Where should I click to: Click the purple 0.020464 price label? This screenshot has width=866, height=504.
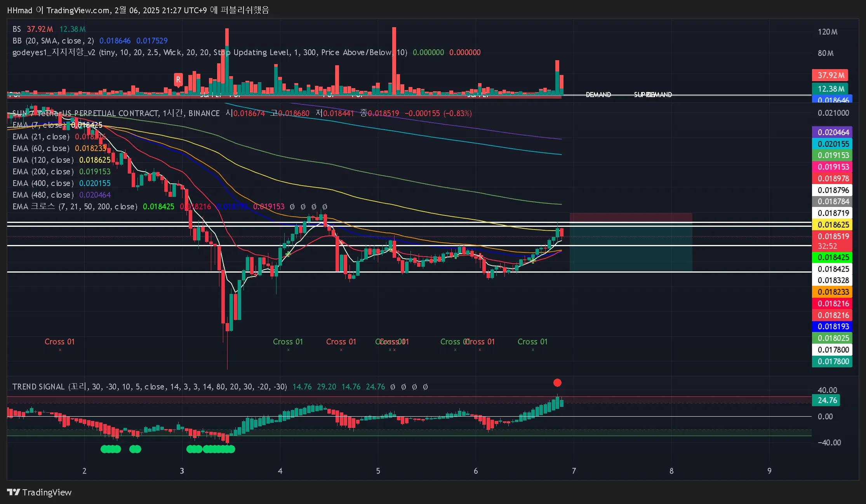pos(832,132)
